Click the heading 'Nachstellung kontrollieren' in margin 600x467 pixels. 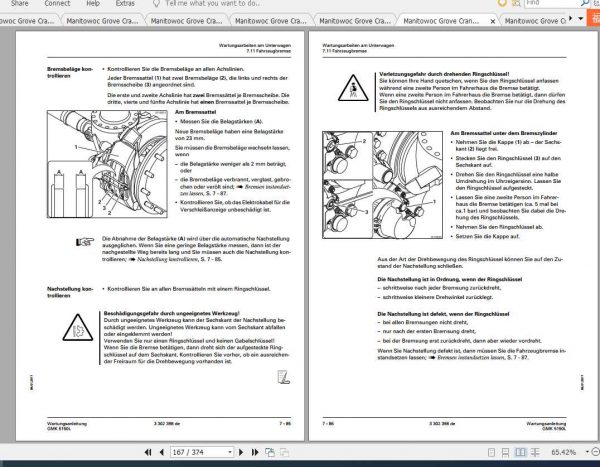70,292
